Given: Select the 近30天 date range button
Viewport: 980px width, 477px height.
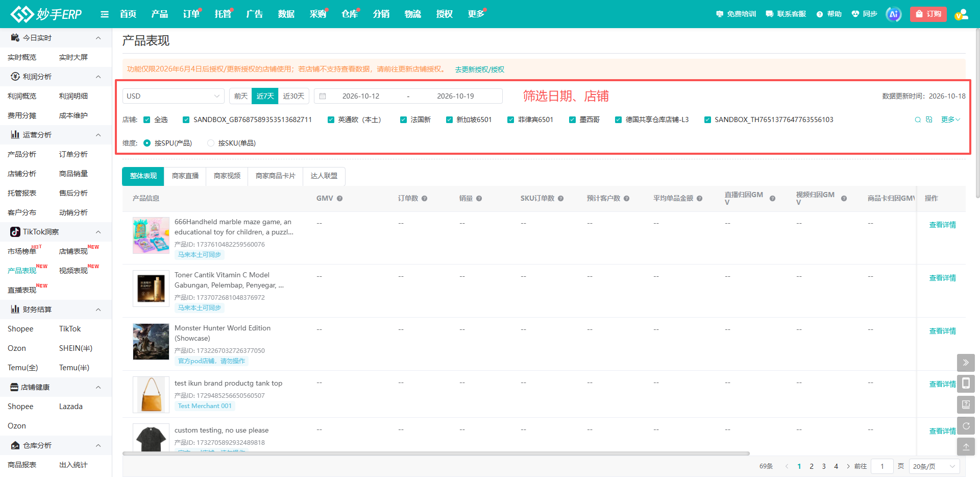Looking at the screenshot, I should coord(293,96).
